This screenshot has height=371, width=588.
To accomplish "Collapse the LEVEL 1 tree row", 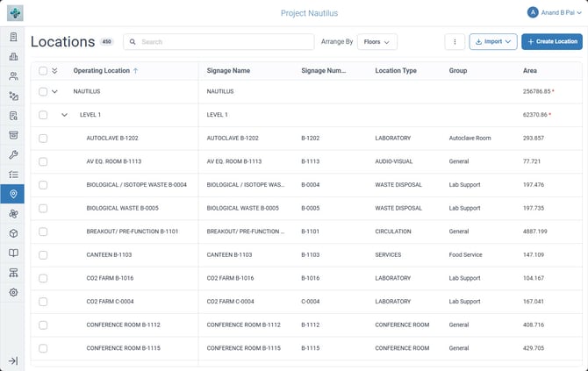I will point(64,115).
